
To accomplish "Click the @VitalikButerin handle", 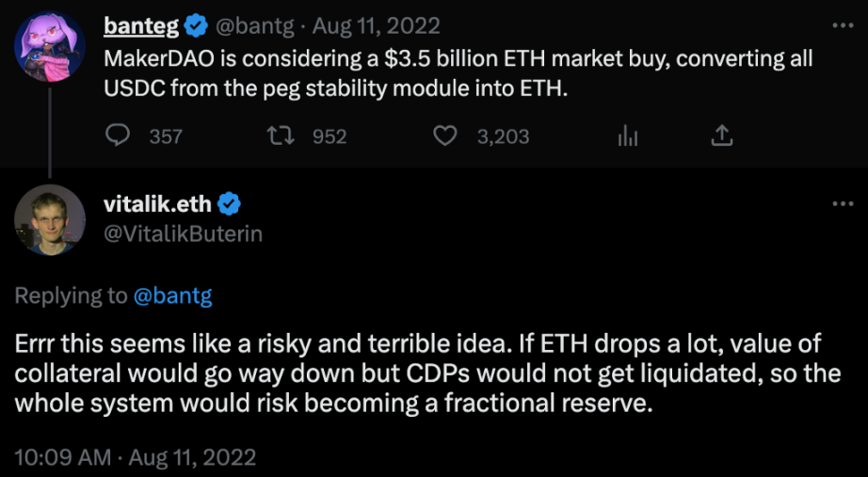I will pos(183,232).
